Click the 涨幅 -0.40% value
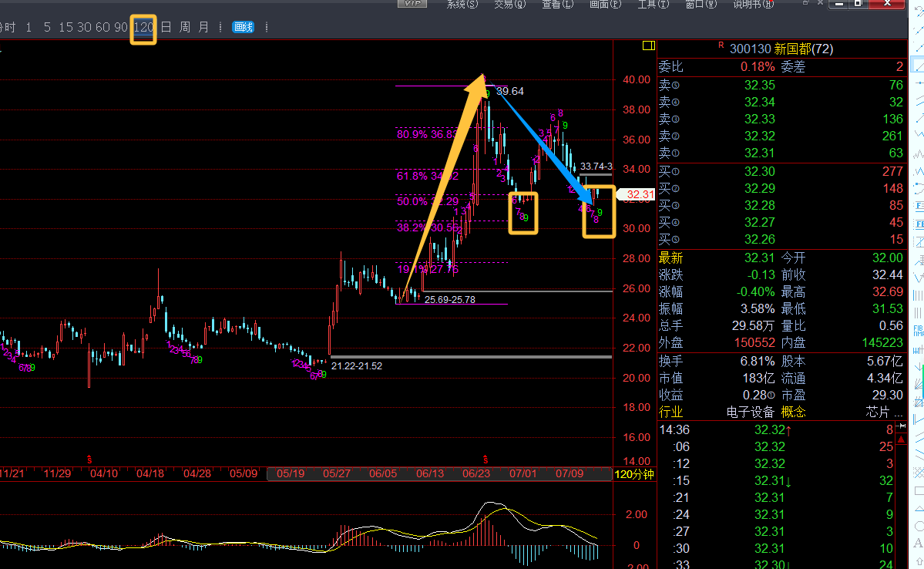The image size is (924, 569). pyautogui.click(x=755, y=292)
